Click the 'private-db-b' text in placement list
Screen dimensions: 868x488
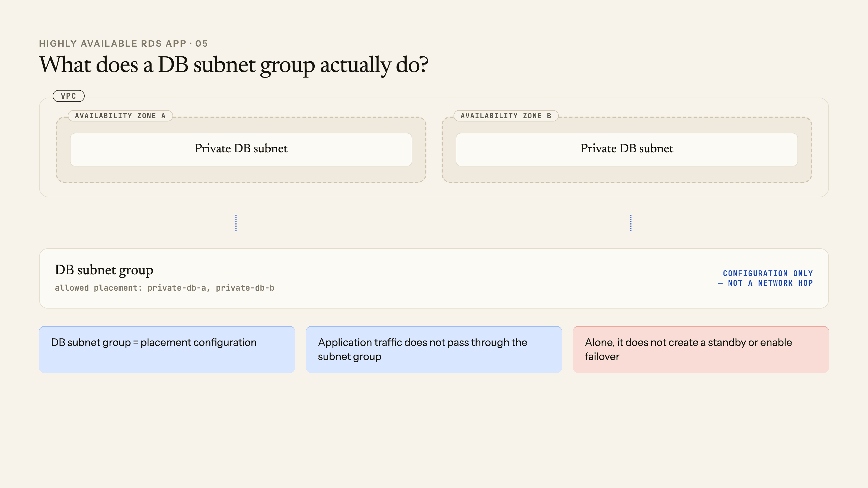point(245,288)
